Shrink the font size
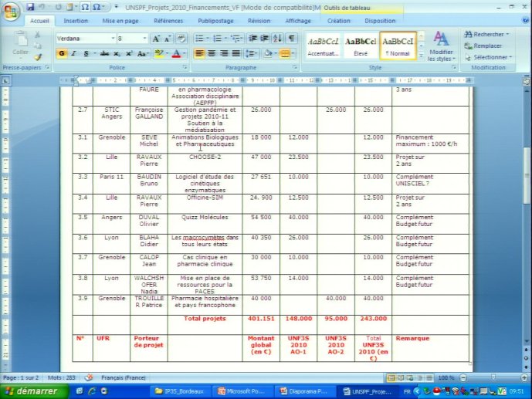532x399 pixels. pos(168,39)
